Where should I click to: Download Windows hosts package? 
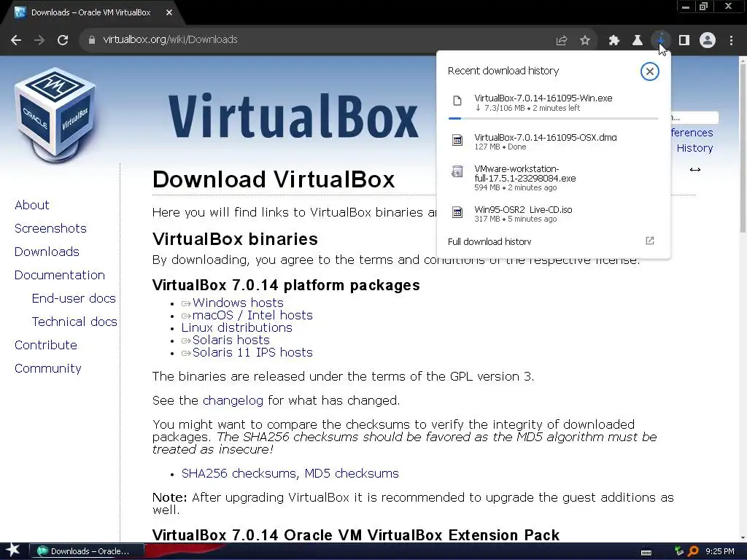tap(238, 303)
